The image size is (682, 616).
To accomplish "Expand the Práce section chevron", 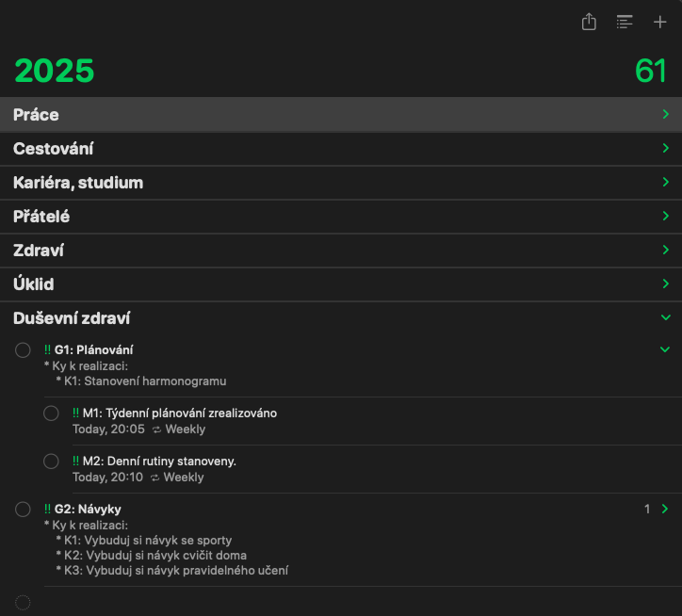I will coord(665,115).
